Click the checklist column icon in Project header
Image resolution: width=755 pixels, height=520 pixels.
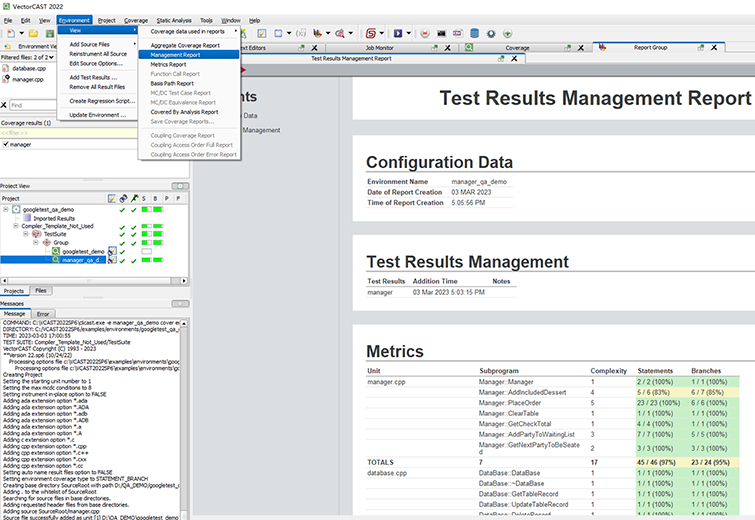click(112, 198)
